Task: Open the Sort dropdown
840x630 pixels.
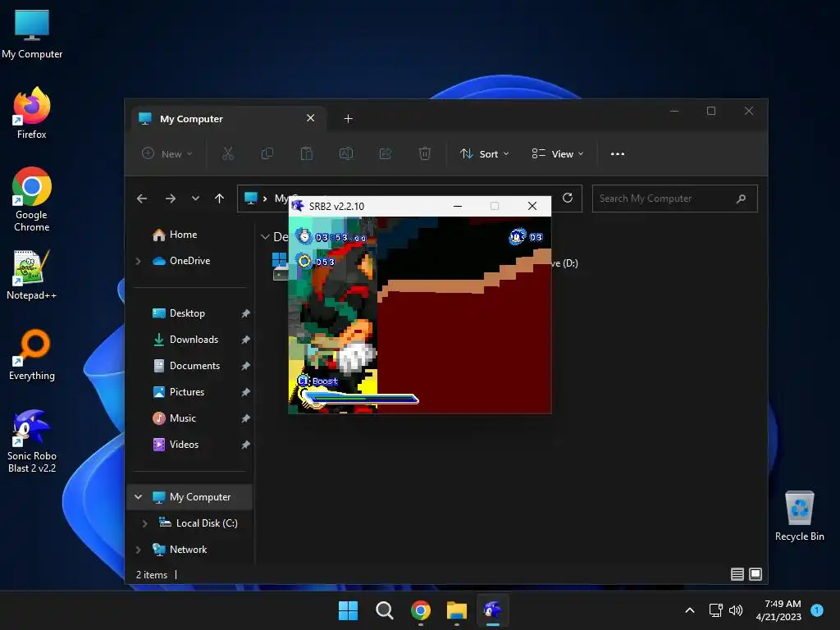Action: (484, 153)
